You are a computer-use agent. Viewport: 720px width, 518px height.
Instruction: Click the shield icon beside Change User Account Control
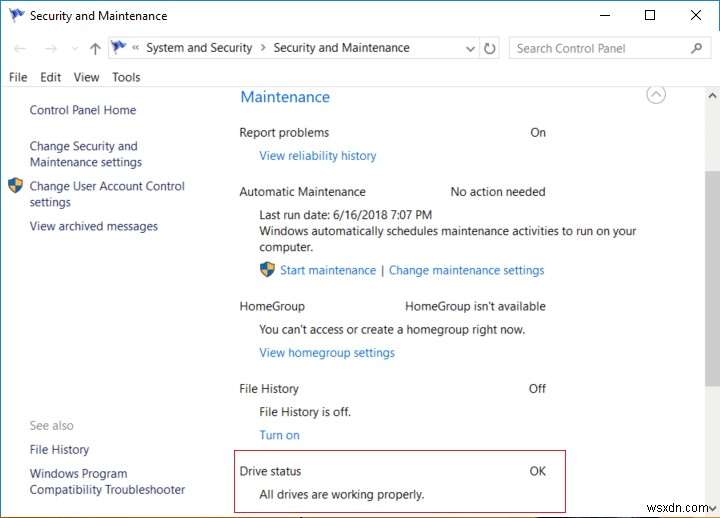coord(15,186)
